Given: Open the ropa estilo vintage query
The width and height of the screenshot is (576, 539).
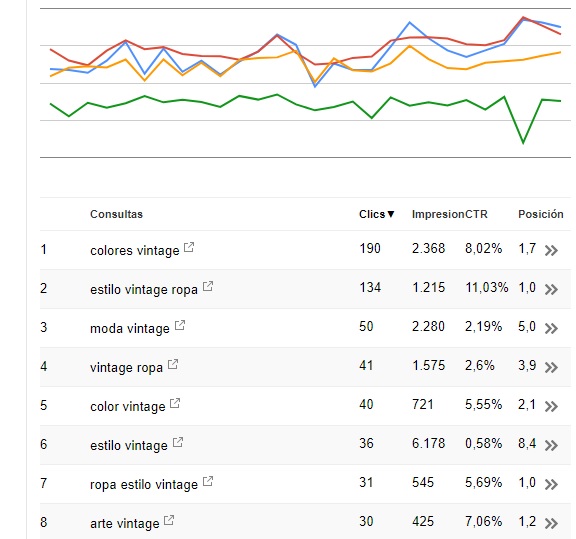Looking at the screenshot, I should (144, 485).
